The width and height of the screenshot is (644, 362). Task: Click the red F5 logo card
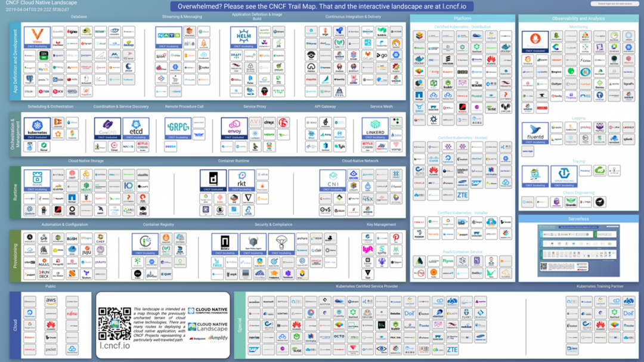click(x=283, y=122)
